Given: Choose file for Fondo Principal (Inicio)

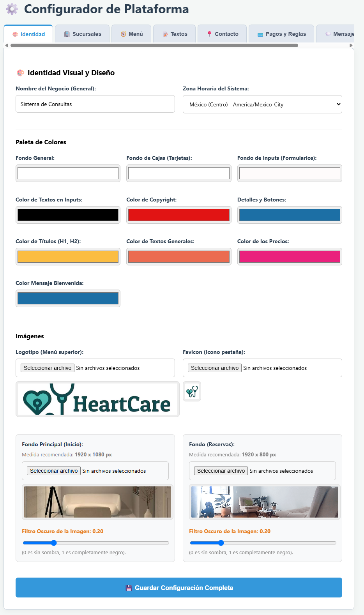Looking at the screenshot, I should (54, 471).
